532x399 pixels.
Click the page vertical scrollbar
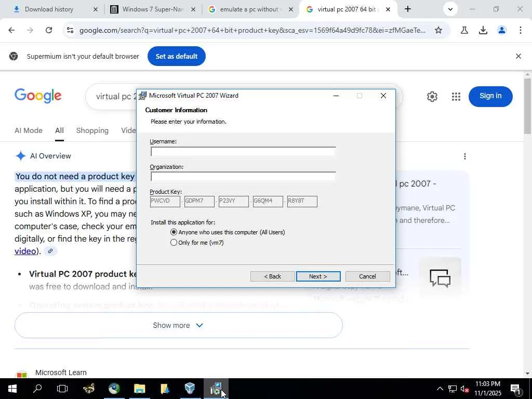coord(528,106)
